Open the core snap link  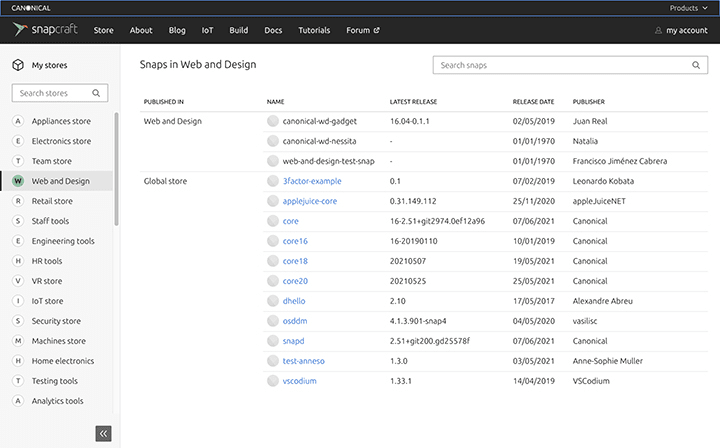[x=291, y=221]
